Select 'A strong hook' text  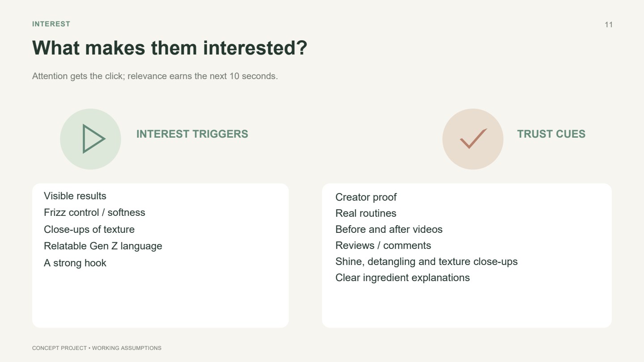pos(75,263)
